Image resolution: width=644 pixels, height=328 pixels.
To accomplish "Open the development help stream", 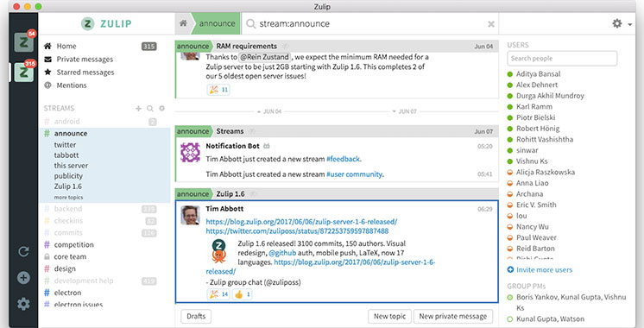I will (x=84, y=281).
